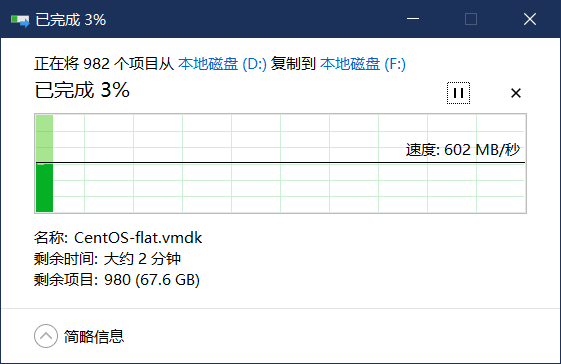Image resolution: width=561 pixels, height=364 pixels.
Task: Click the greyed-out maximize button
Action: pos(471,19)
